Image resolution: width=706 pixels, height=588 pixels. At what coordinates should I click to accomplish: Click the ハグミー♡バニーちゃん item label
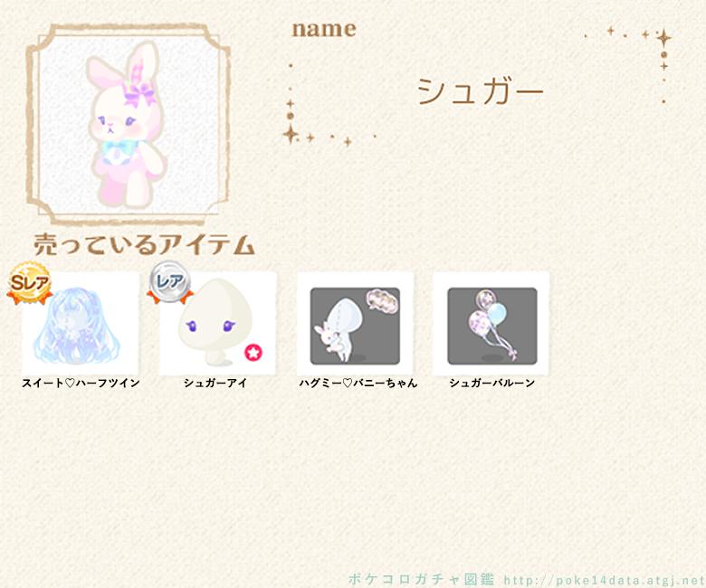point(358,383)
